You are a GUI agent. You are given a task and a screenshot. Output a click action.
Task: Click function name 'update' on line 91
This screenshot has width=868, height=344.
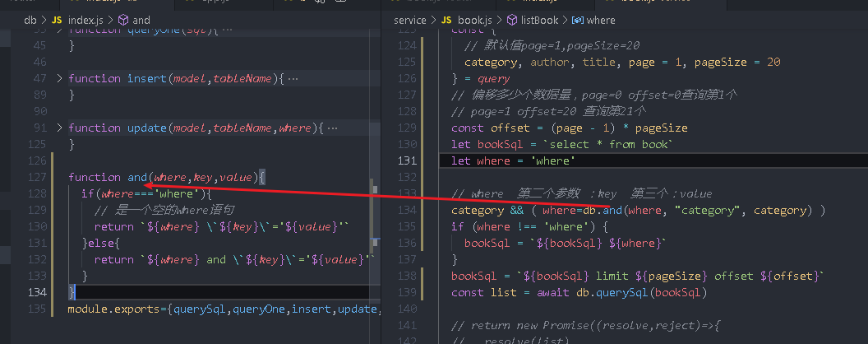(147, 128)
